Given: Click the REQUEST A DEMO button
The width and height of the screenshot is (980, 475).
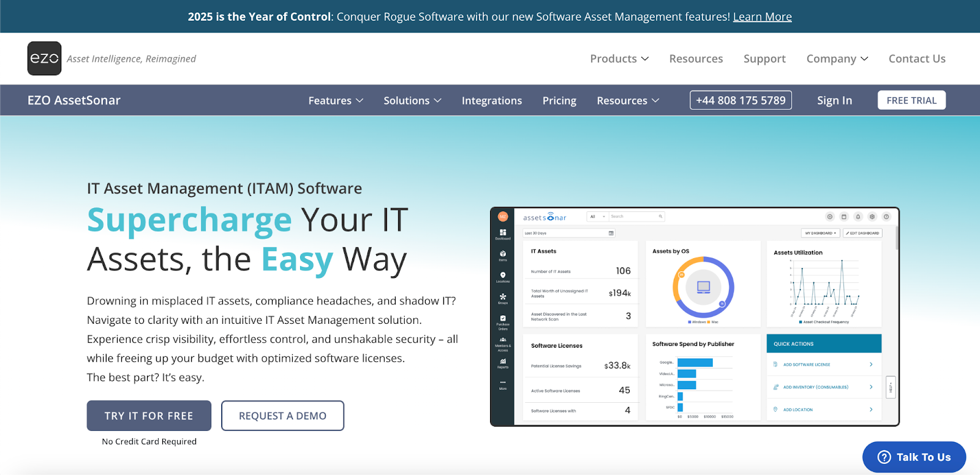Looking at the screenshot, I should point(282,416).
